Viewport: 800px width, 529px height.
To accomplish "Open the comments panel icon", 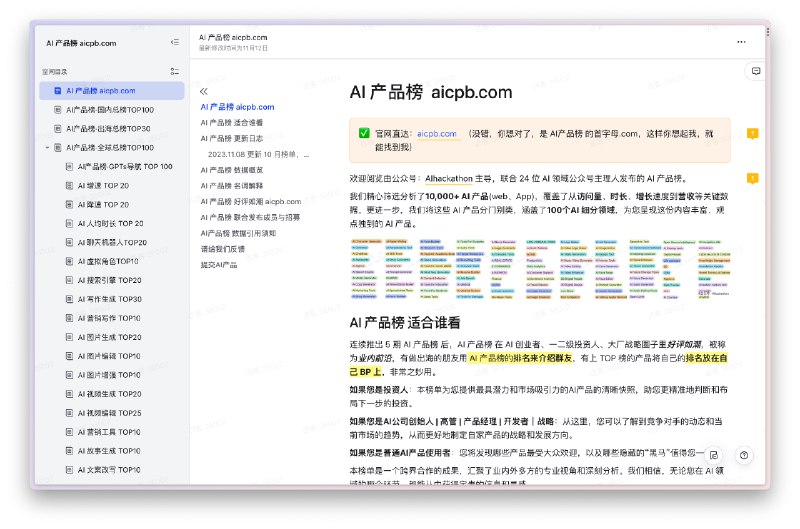I will (x=756, y=71).
